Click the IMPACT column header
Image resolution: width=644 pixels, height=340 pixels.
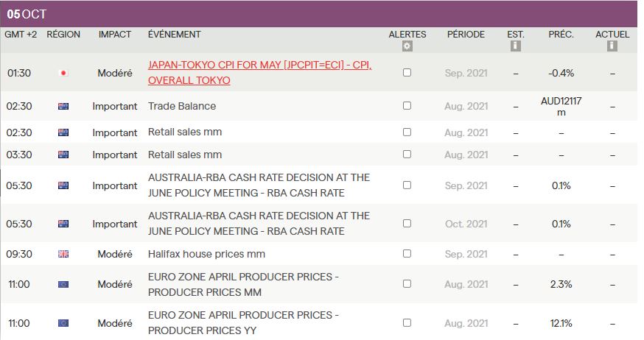(x=115, y=35)
